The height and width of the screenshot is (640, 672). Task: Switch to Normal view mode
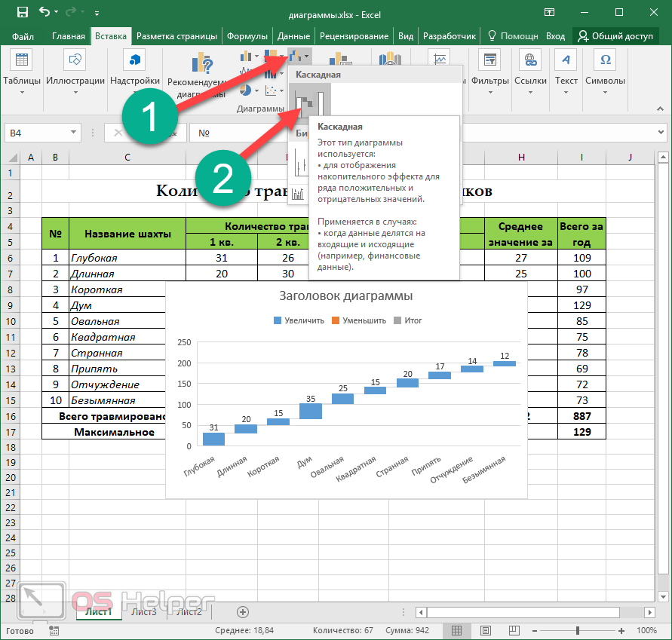point(456,630)
